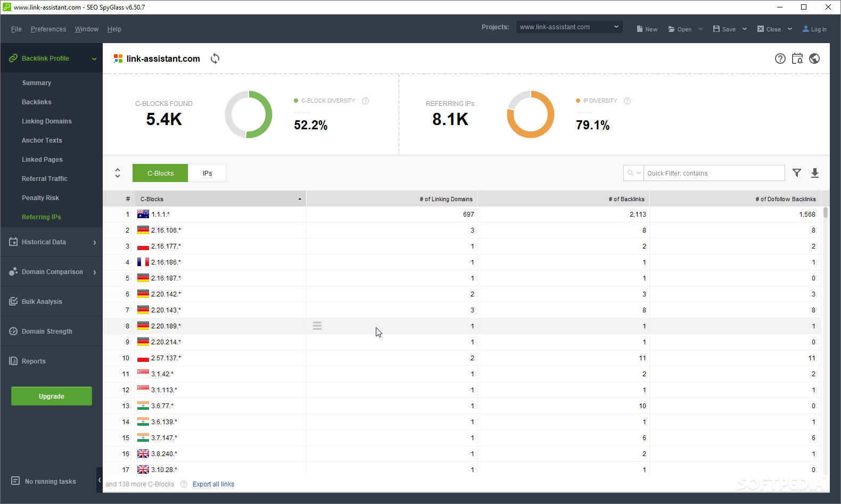Open the Window menu
This screenshot has width=841, height=504.
tap(87, 29)
